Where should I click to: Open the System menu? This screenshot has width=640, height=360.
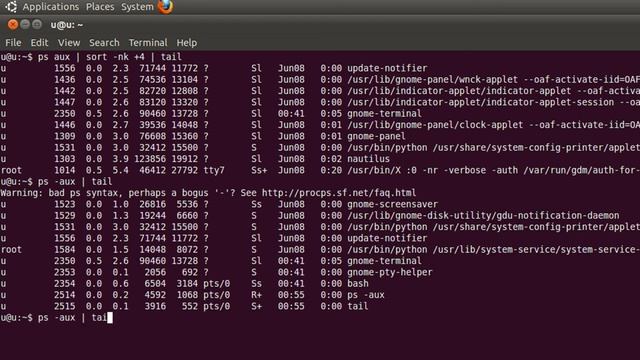point(137,7)
